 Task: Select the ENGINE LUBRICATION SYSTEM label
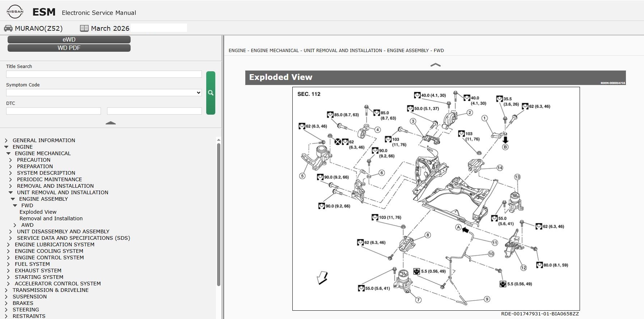point(55,244)
